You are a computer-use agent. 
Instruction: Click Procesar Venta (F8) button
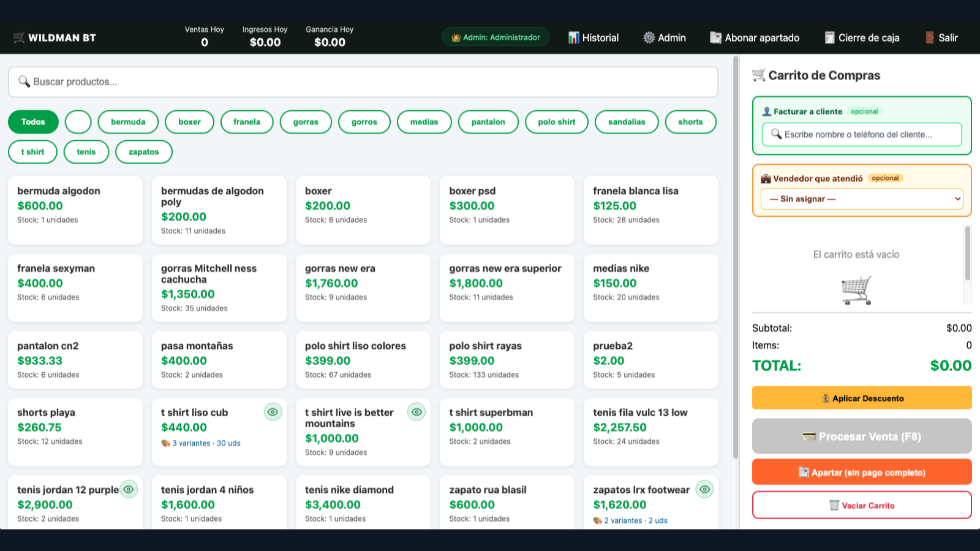(x=862, y=437)
